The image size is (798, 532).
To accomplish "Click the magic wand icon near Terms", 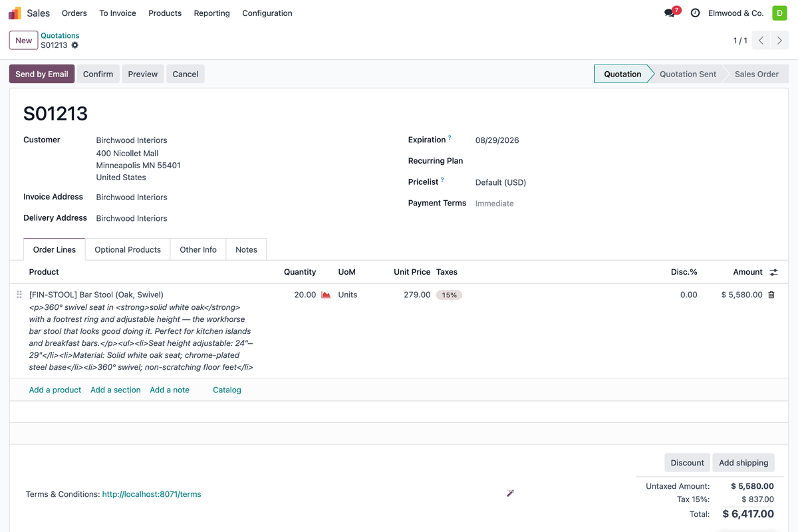I will click(510, 493).
